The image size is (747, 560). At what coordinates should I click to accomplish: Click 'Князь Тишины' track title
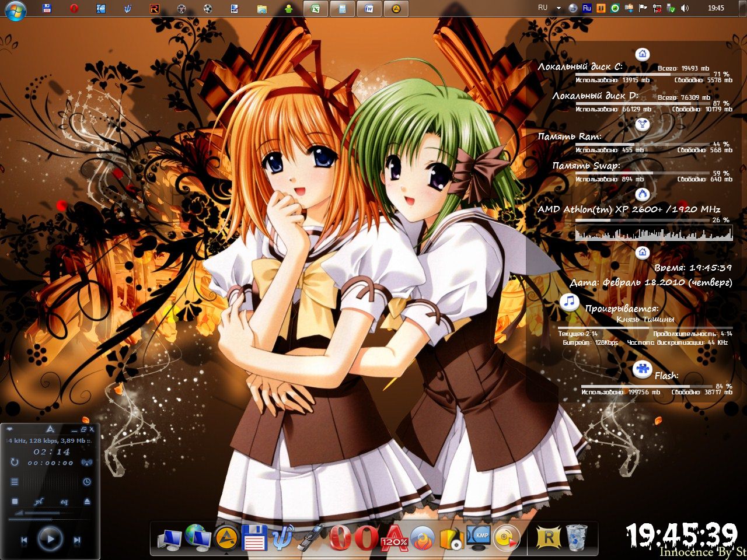(x=645, y=319)
